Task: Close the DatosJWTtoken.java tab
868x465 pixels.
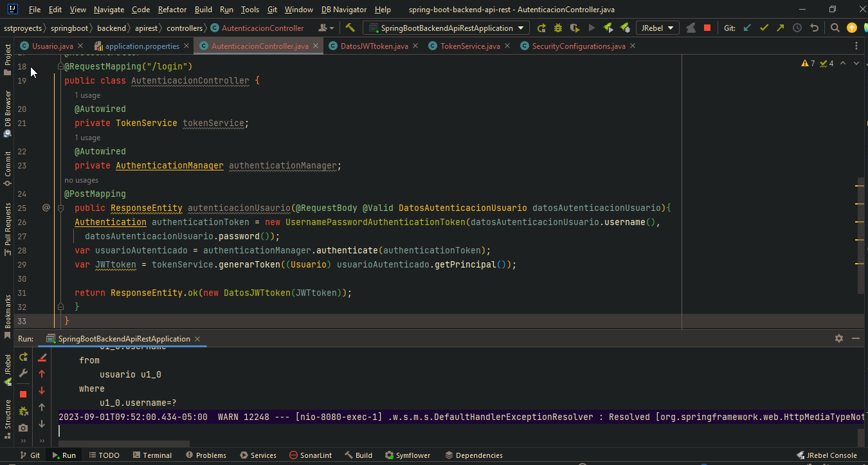Action: click(x=415, y=46)
